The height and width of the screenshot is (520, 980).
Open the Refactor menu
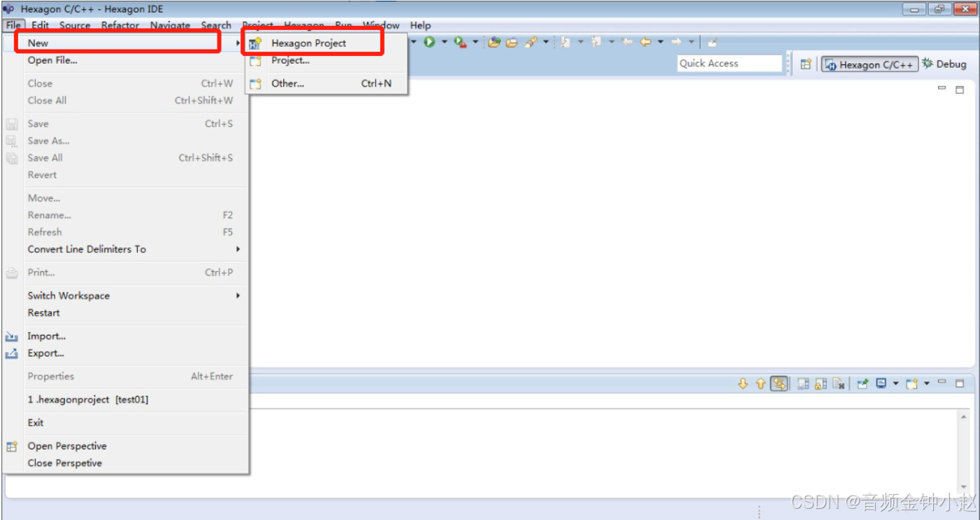point(120,25)
